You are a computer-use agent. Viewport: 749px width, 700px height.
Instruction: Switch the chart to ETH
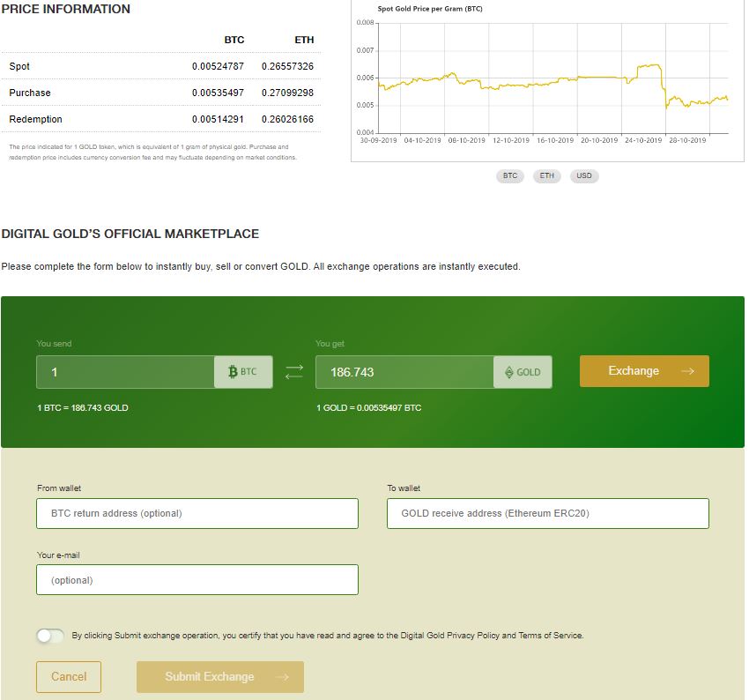[546, 175]
